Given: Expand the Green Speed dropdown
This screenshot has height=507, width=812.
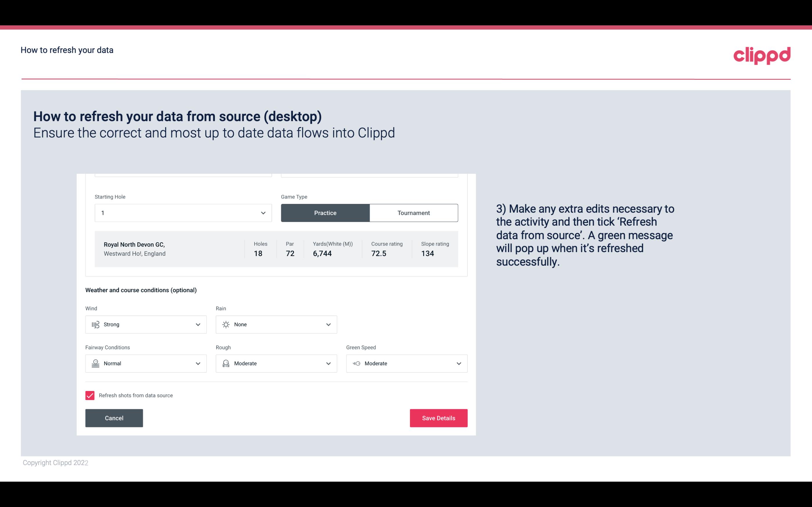Looking at the screenshot, I should (x=459, y=363).
